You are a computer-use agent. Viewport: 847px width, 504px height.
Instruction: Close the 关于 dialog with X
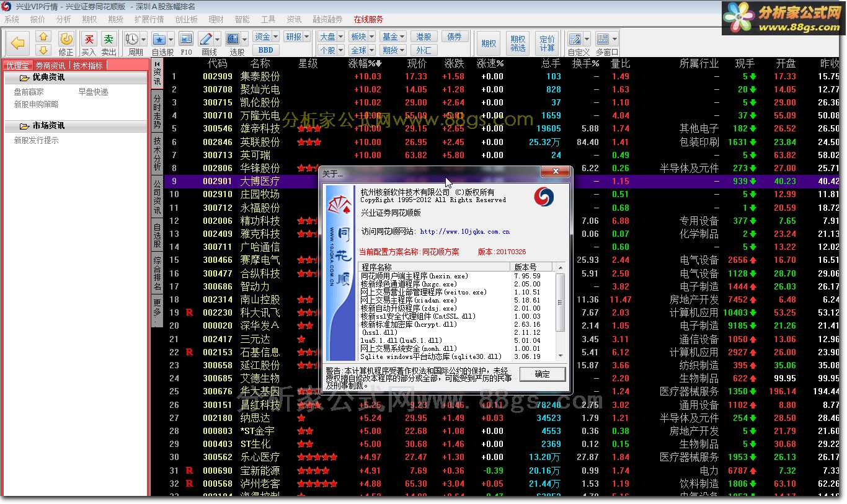coord(555,171)
